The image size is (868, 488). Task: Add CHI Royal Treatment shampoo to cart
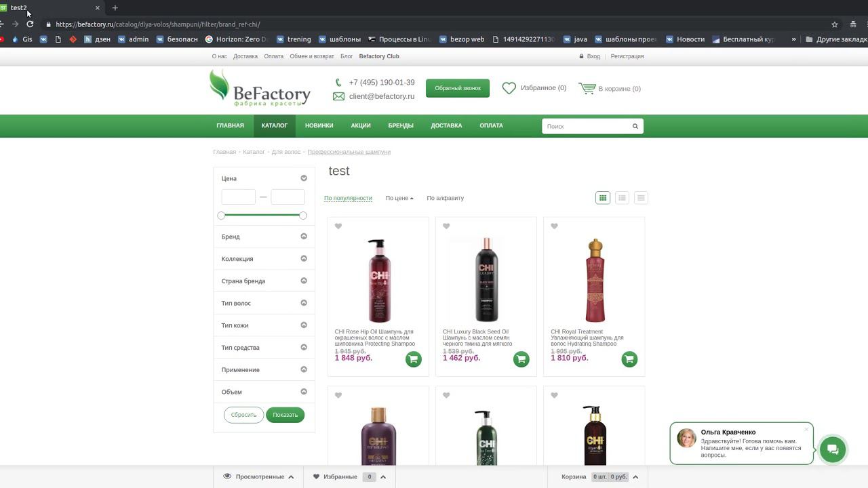[629, 359]
